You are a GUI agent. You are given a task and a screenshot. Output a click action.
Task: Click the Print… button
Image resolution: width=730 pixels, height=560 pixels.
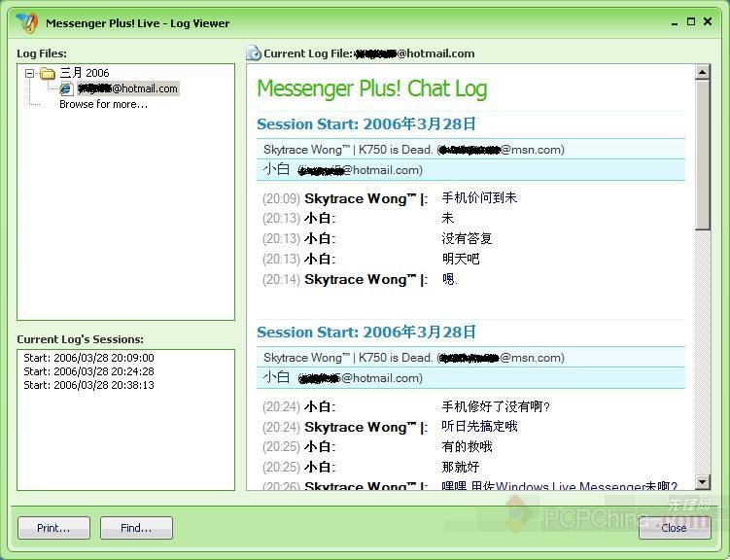53,528
